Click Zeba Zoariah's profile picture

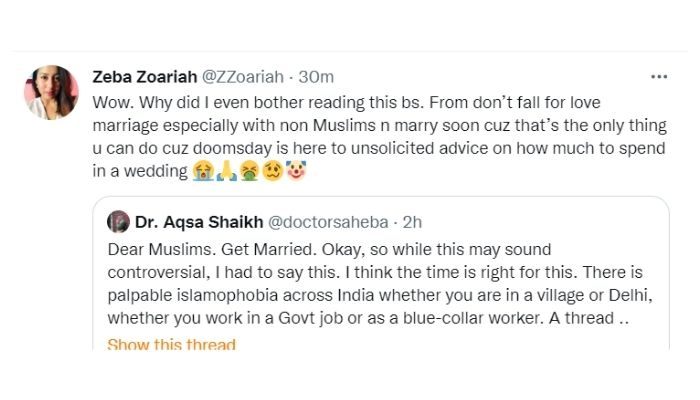(50, 92)
